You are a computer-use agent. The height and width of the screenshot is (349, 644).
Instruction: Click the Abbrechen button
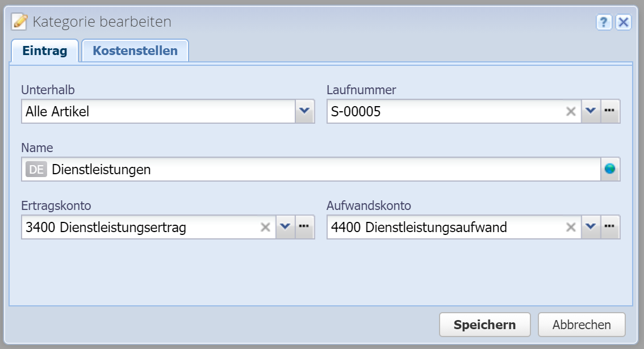pos(581,325)
